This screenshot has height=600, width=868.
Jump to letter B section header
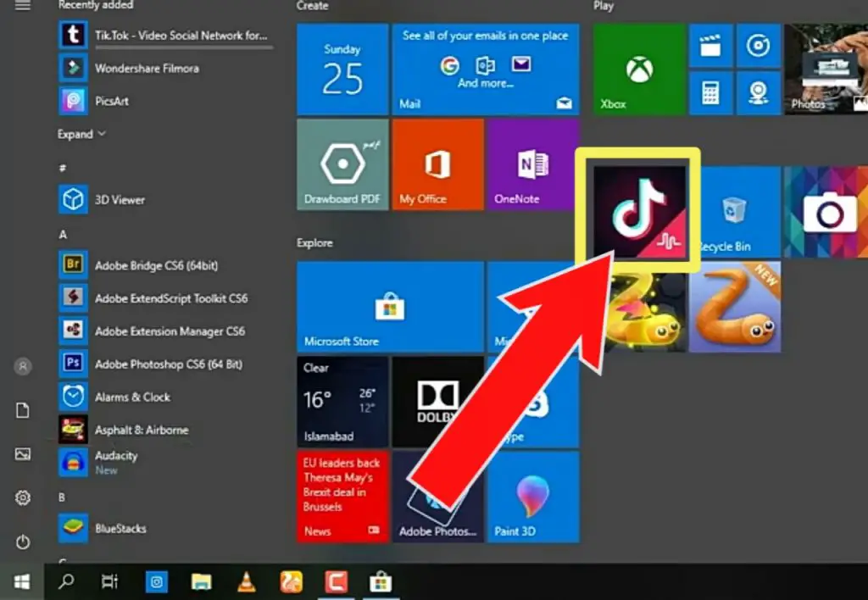tap(62, 497)
